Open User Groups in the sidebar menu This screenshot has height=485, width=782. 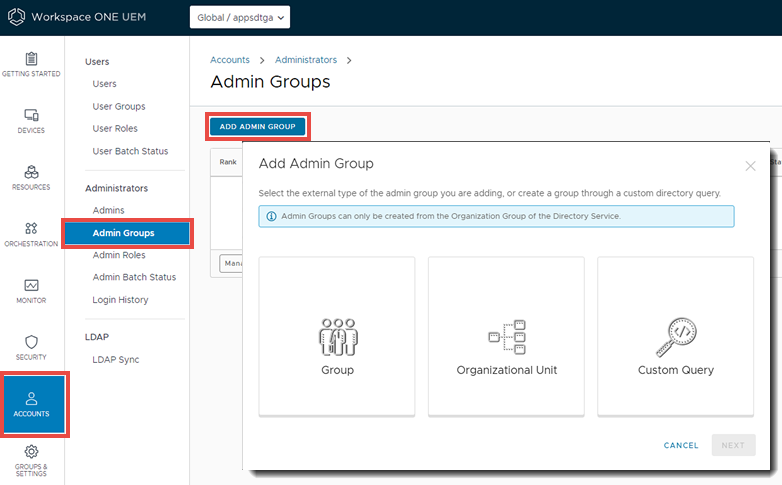119,106
